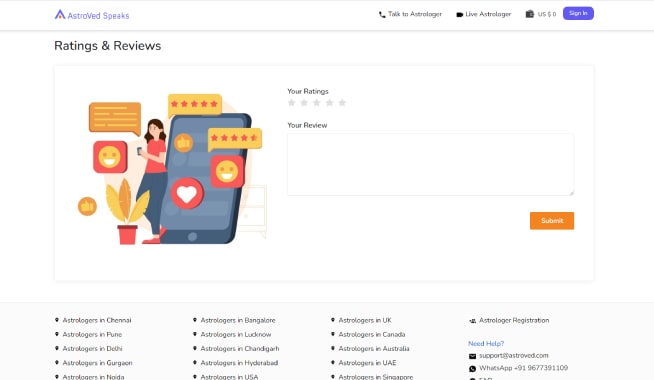
Task: Open Astrologers in Delhi link
Action: click(x=92, y=349)
